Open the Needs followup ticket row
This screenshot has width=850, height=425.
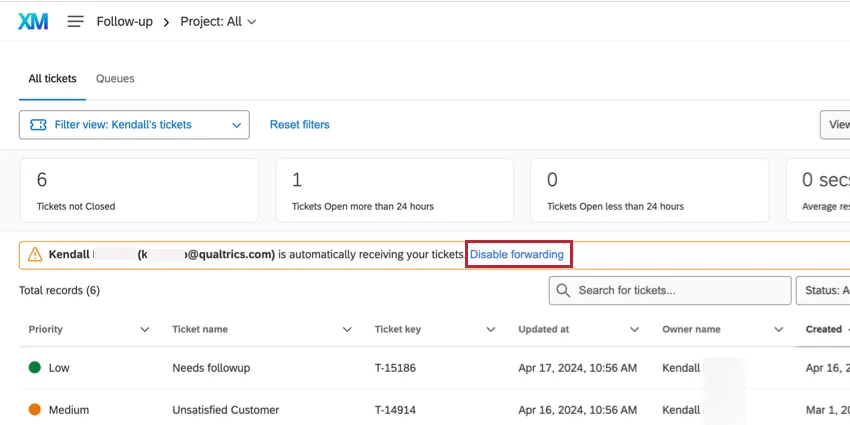pyautogui.click(x=211, y=368)
